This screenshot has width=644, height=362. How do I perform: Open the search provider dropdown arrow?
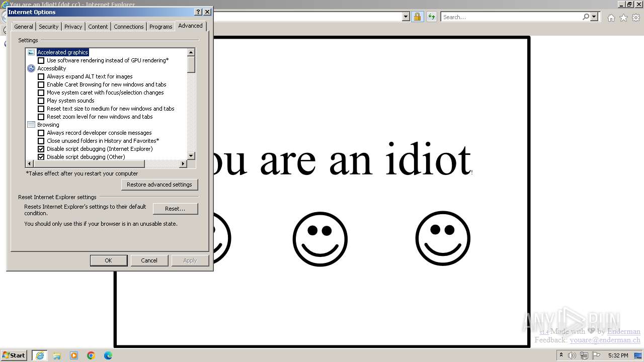[594, 17]
